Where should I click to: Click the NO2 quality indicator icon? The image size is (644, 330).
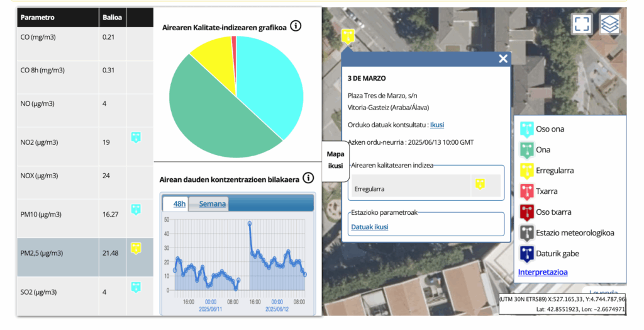click(x=136, y=137)
